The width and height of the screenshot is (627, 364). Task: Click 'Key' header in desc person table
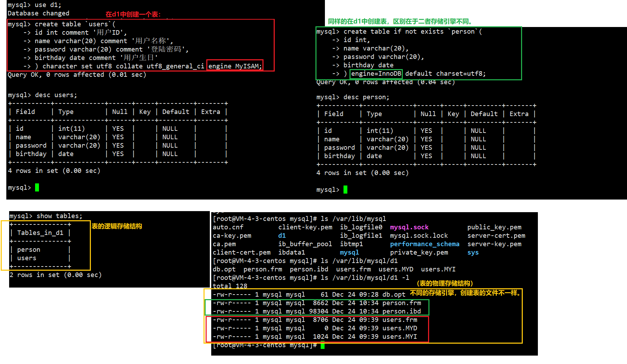(x=453, y=114)
